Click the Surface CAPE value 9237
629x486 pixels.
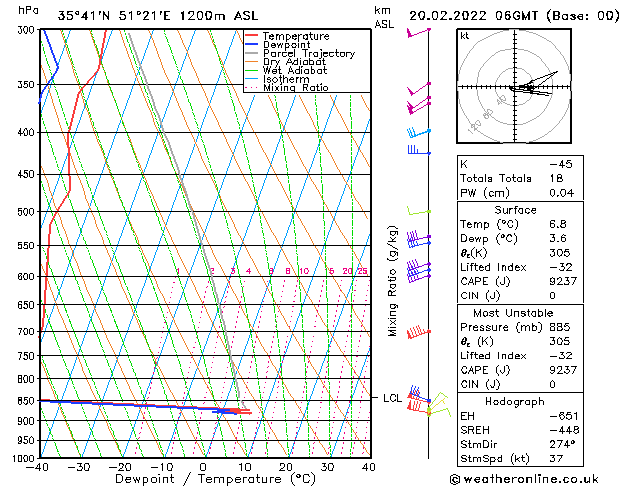pyautogui.click(x=563, y=281)
